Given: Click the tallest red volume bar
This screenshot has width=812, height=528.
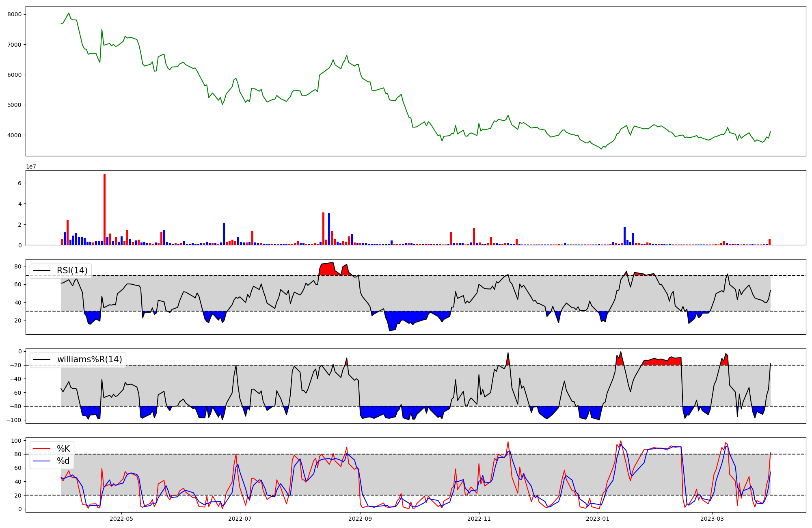Looking at the screenshot, I should (105, 209).
